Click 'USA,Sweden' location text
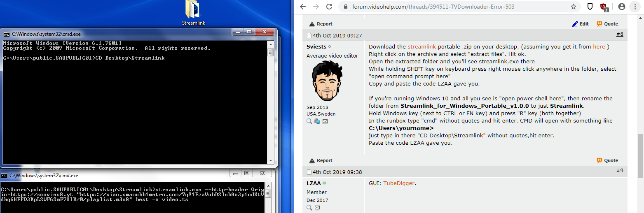 pos(321,114)
